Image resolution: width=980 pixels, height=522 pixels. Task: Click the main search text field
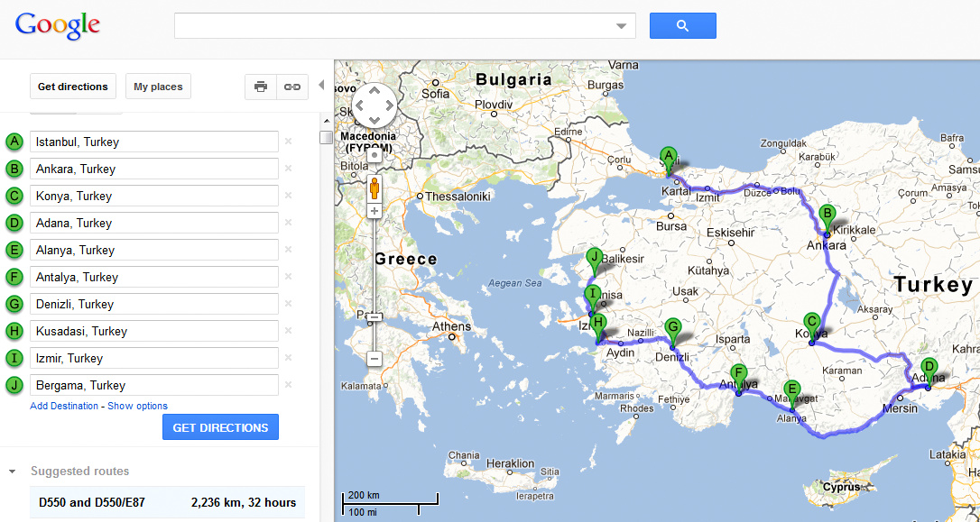pyautogui.click(x=393, y=25)
